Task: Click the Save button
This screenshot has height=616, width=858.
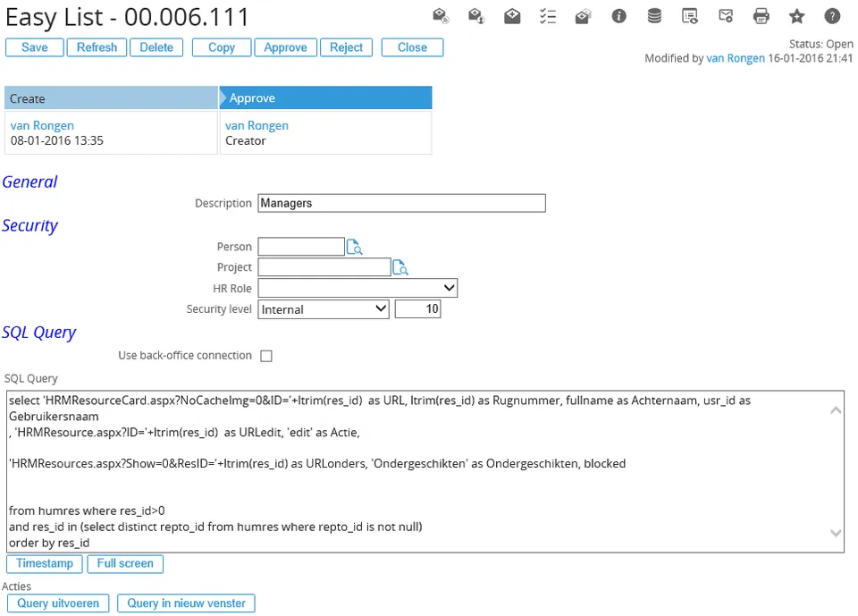Action: click(35, 47)
